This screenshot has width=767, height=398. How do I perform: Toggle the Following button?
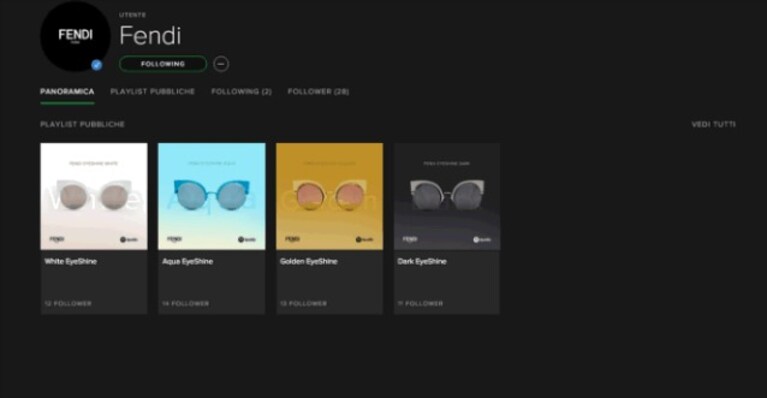pos(163,64)
